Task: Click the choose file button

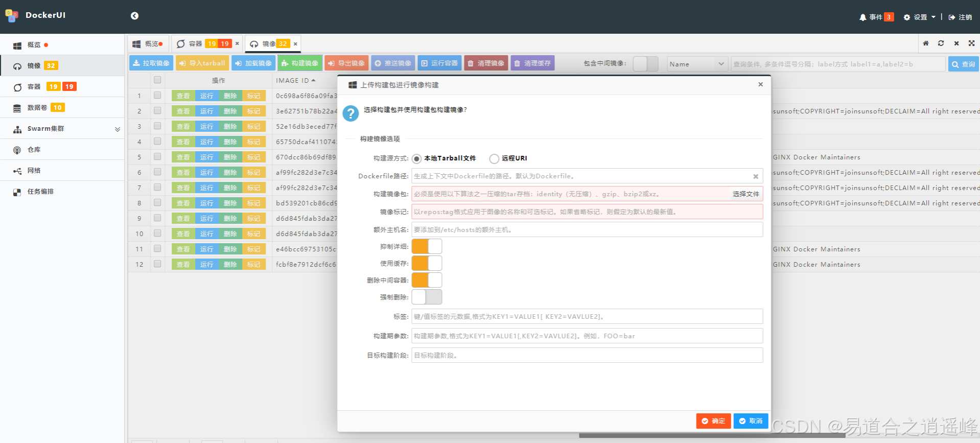Action: pos(745,194)
